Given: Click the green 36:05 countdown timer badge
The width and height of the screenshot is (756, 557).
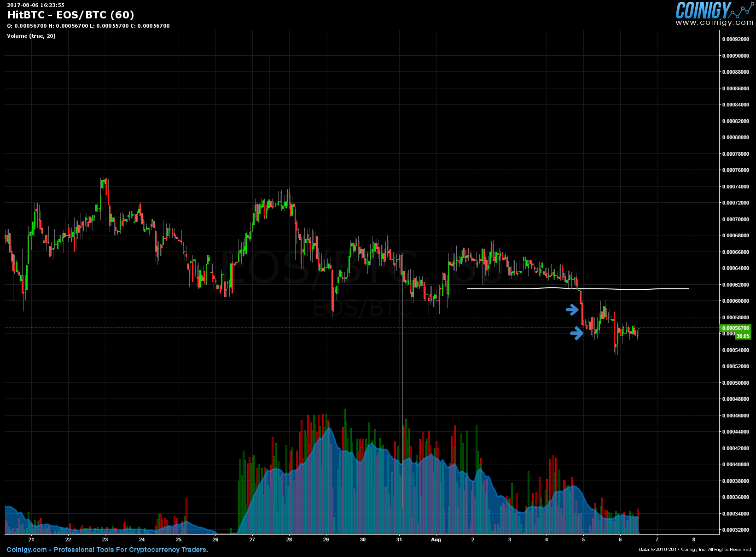Looking at the screenshot, I should point(743,336).
